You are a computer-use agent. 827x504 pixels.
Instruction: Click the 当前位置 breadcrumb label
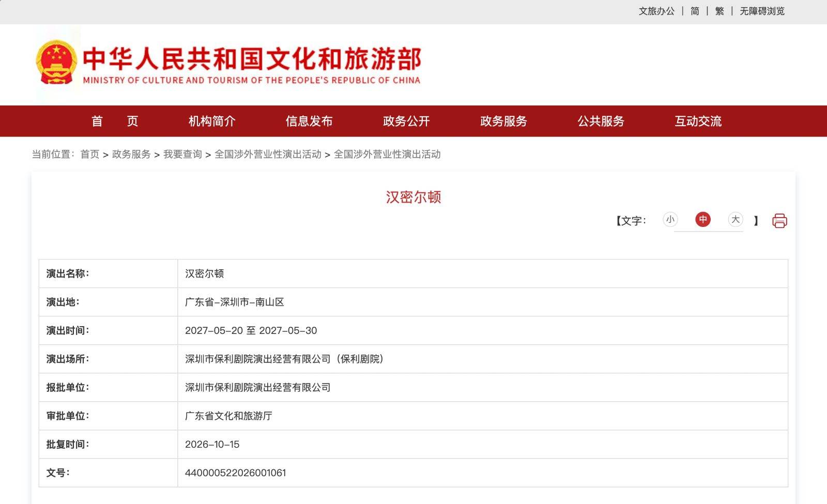[x=53, y=154]
